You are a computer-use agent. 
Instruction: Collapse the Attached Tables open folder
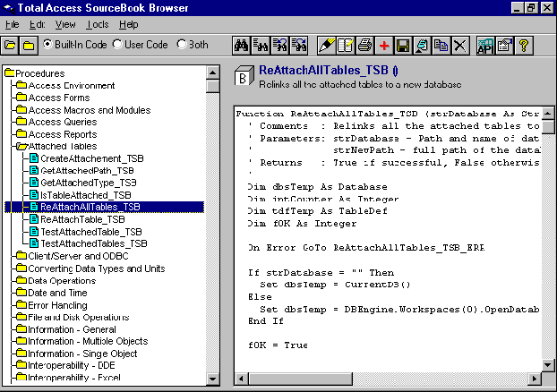point(22,146)
